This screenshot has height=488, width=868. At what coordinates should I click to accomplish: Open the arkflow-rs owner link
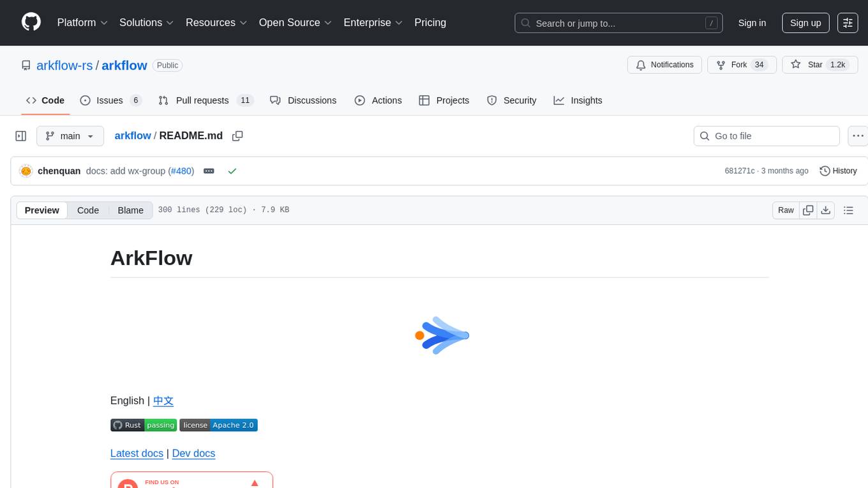click(x=64, y=65)
